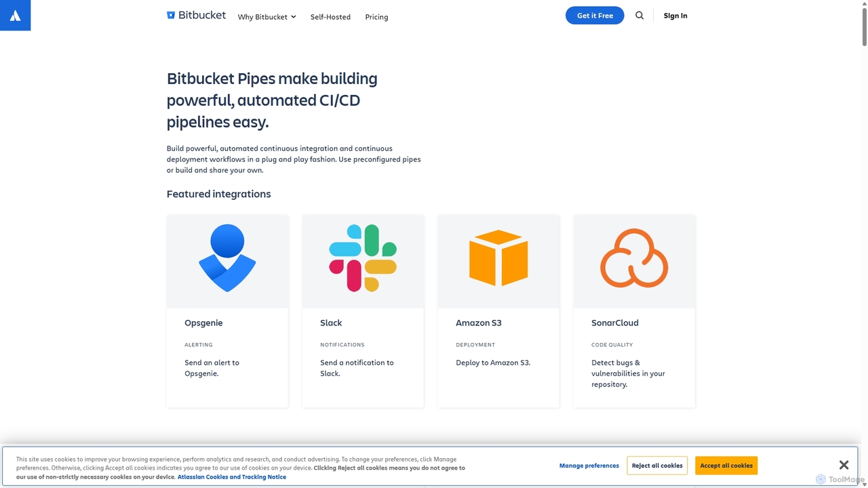This screenshot has width=868, height=488.
Task: Open the Sign In link
Action: click(x=675, y=16)
